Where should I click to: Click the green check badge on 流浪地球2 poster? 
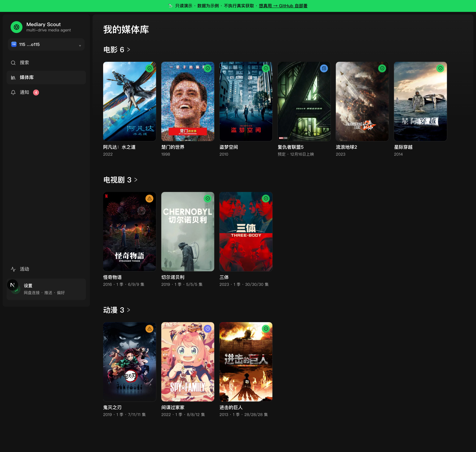[x=382, y=68]
